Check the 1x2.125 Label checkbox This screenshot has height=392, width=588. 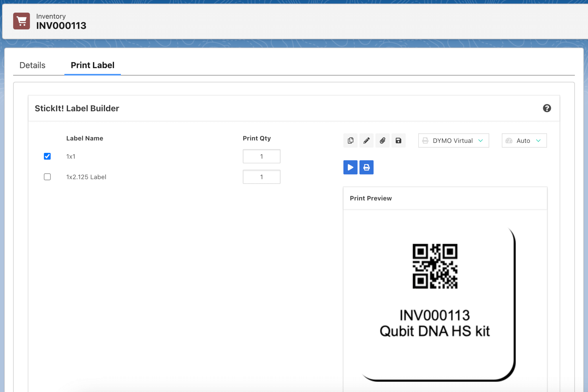tap(47, 177)
